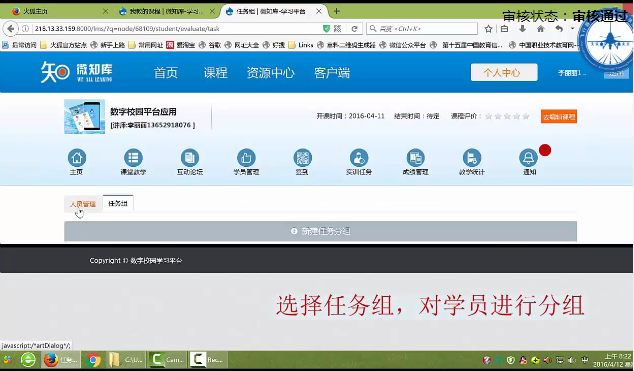This screenshot has height=371, width=634.
Task: Open the 微信公众平台 bookmark
Action: 403,45
